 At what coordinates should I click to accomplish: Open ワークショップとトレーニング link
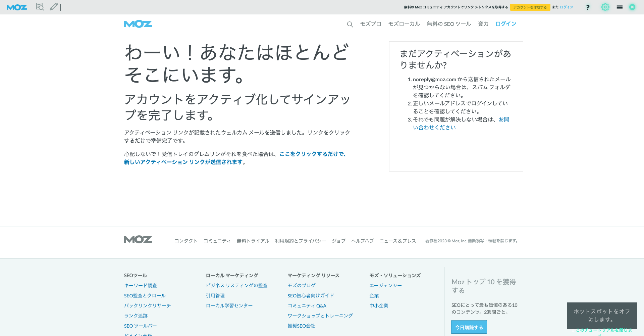pyautogui.click(x=320, y=316)
